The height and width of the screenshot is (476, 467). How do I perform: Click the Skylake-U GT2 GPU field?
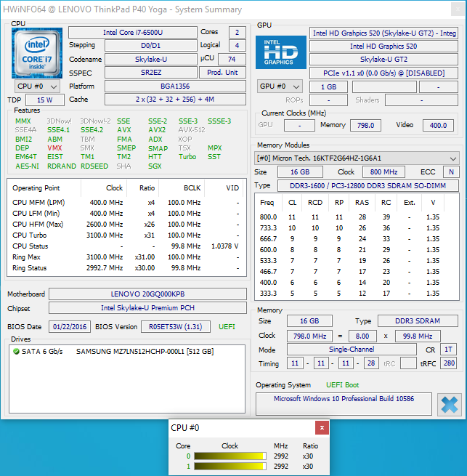tap(383, 60)
